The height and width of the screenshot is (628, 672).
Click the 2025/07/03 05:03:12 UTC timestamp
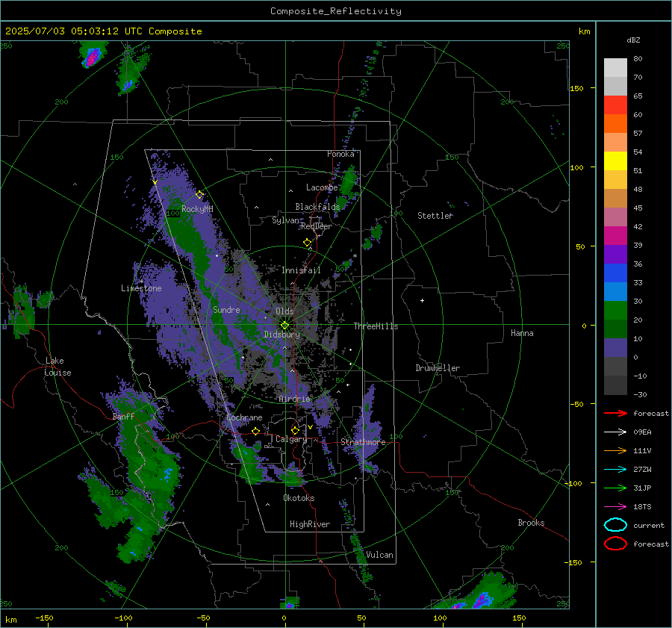[68, 31]
